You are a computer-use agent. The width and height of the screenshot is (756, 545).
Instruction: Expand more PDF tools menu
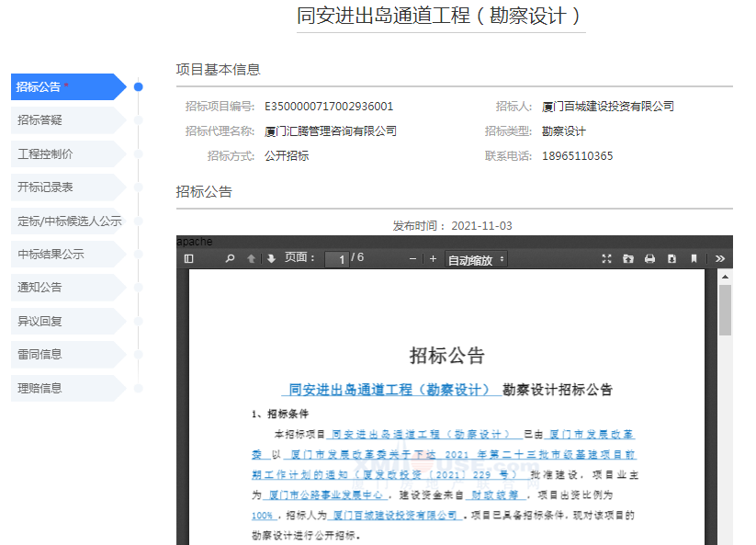point(720,259)
